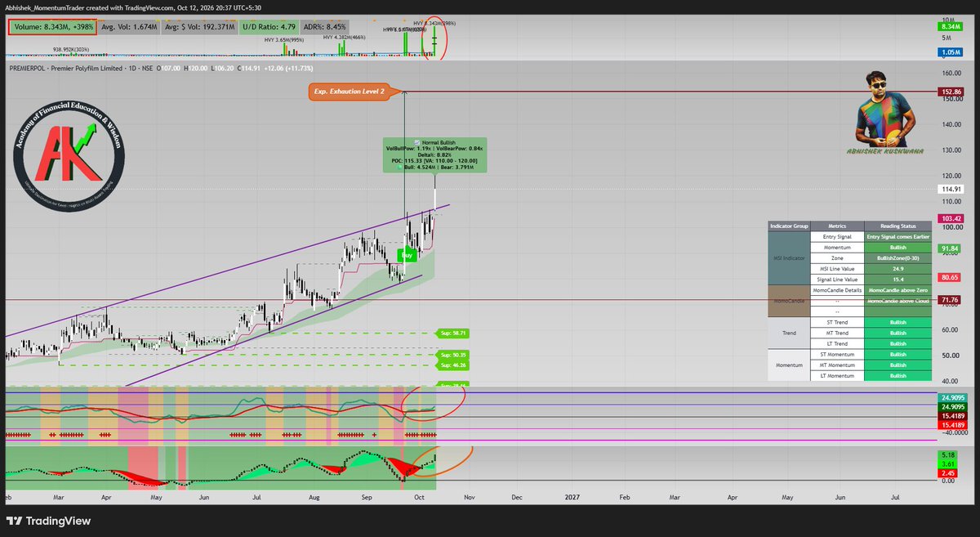Click the LT Trend metric cell

pos(837,343)
